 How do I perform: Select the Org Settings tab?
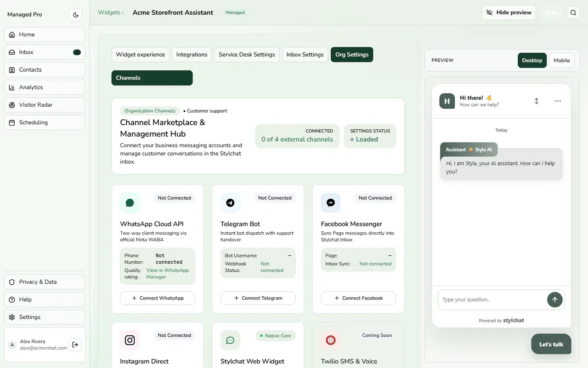(352, 54)
